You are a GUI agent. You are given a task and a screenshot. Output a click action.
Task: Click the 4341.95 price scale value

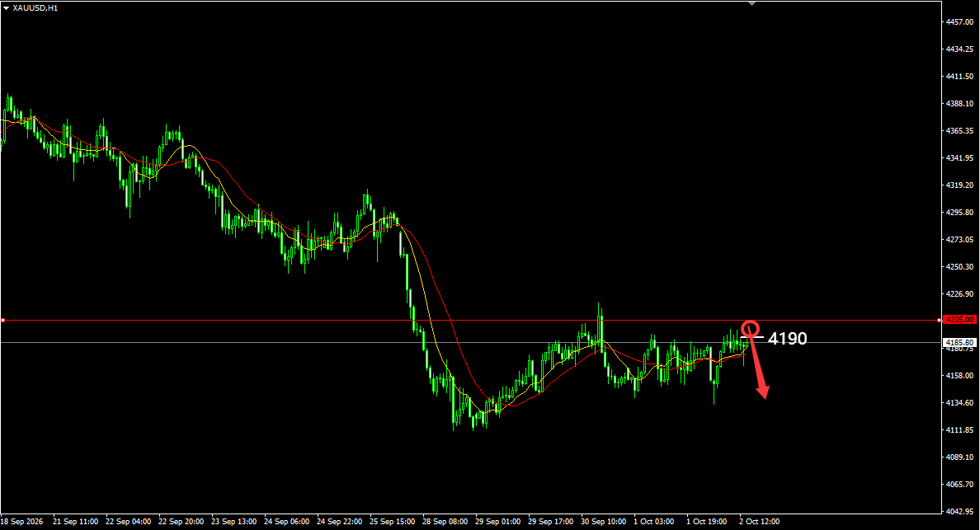click(x=959, y=158)
